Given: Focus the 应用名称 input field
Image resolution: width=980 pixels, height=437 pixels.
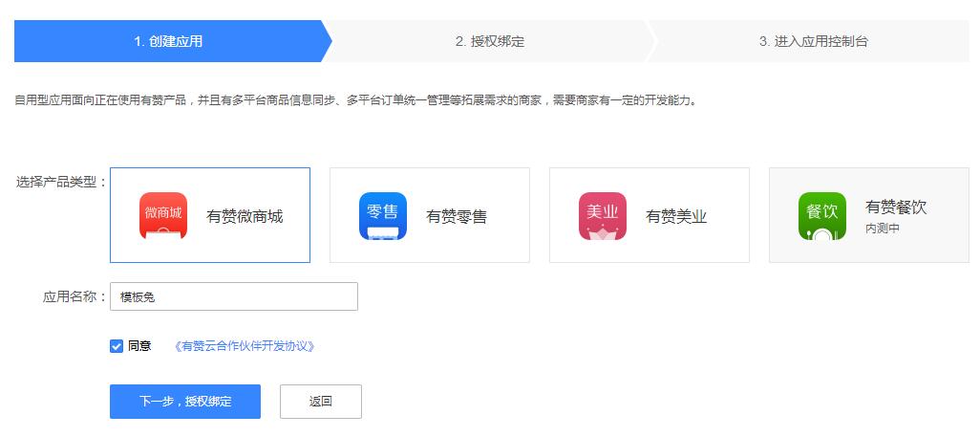Looking at the screenshot, I should click(234, 296).
